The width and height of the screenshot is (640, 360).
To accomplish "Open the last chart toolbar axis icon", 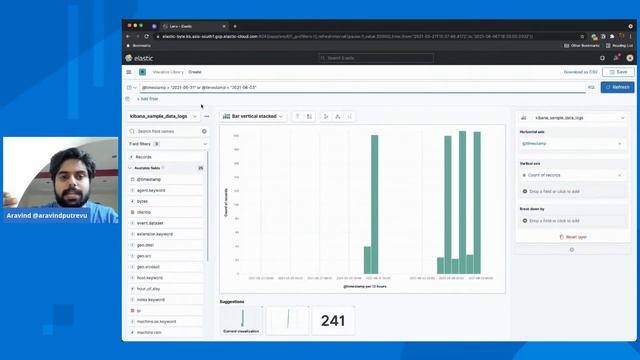I will click(x=350, y=116).
